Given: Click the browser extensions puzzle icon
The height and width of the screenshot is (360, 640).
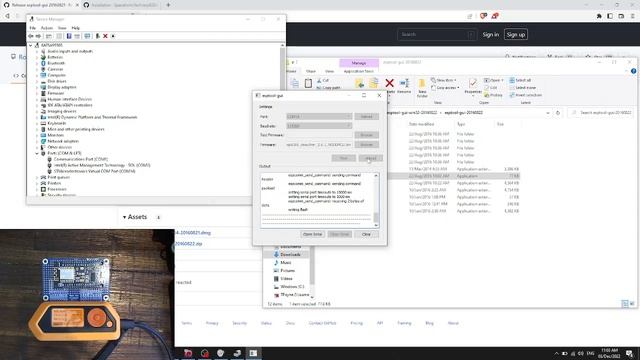Looking at the screenshot, I should click(x=599, y=16).
